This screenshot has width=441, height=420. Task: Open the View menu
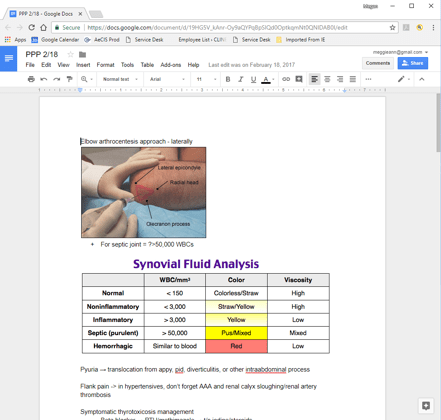pyautogui.click(x=63, y=65)
